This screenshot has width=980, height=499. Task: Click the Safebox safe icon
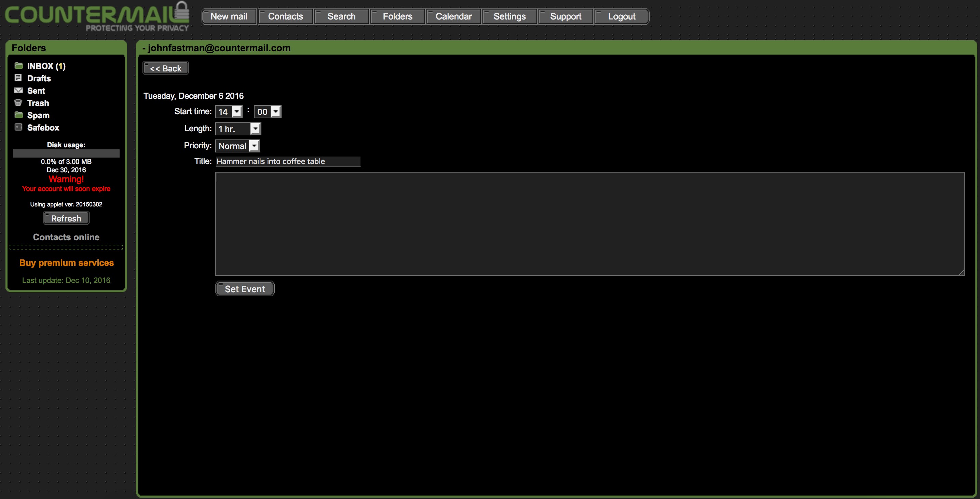point(18,127)
